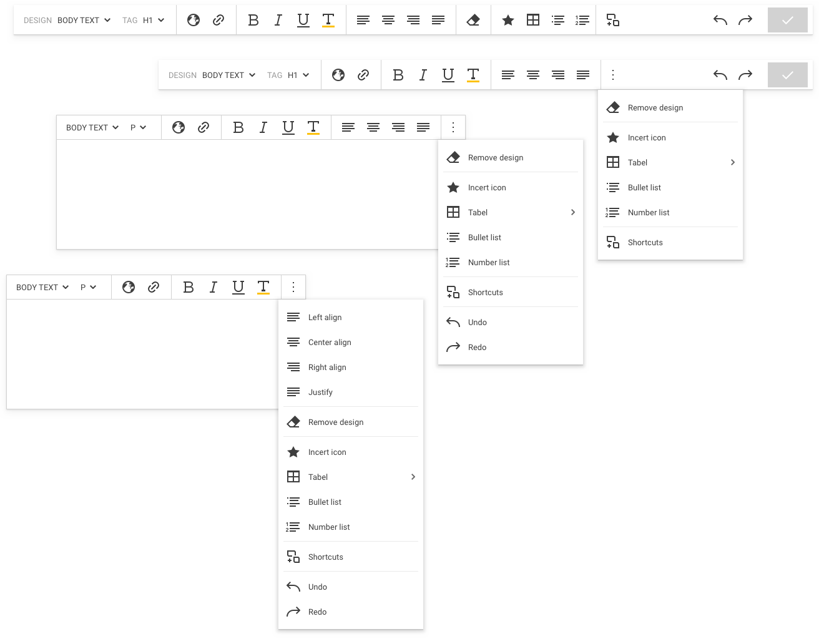Open the P tag dropdown in third editor

pos(138,127)
